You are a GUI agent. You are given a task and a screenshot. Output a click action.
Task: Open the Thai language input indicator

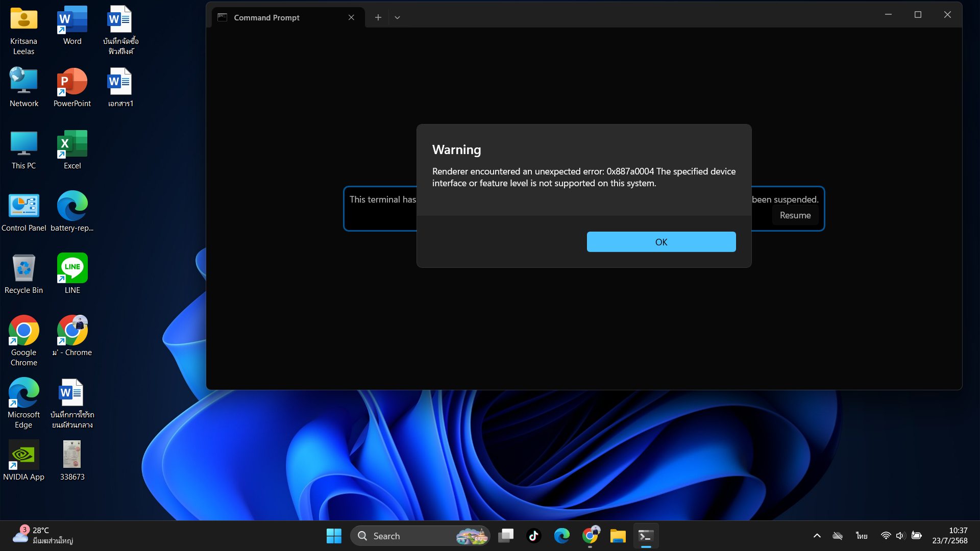coord(862,536)
